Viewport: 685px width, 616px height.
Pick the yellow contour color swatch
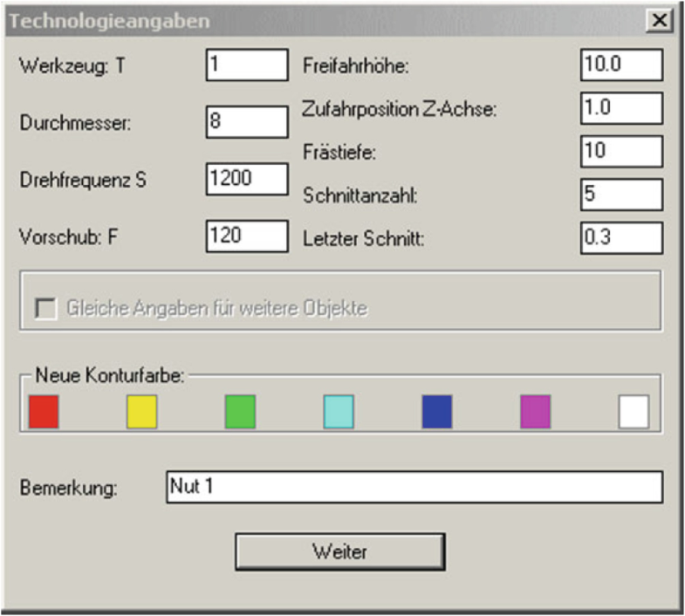(x=142, y=412)
